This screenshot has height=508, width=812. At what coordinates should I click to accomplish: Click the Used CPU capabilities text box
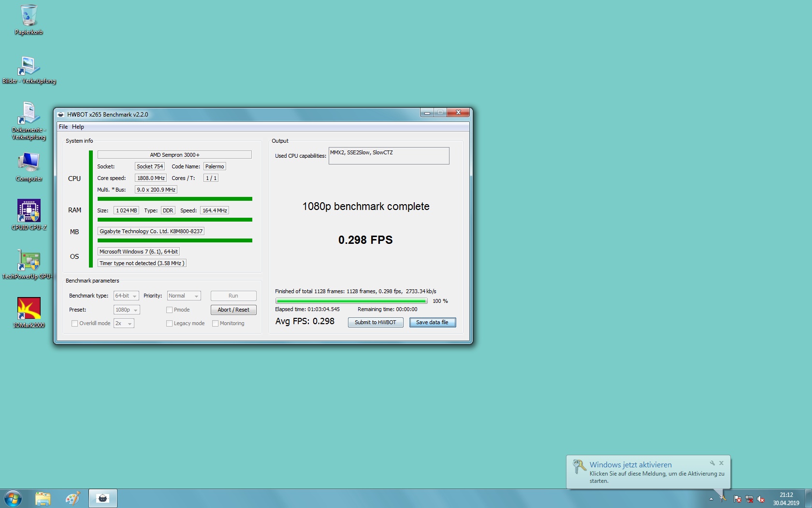point(389,156)
